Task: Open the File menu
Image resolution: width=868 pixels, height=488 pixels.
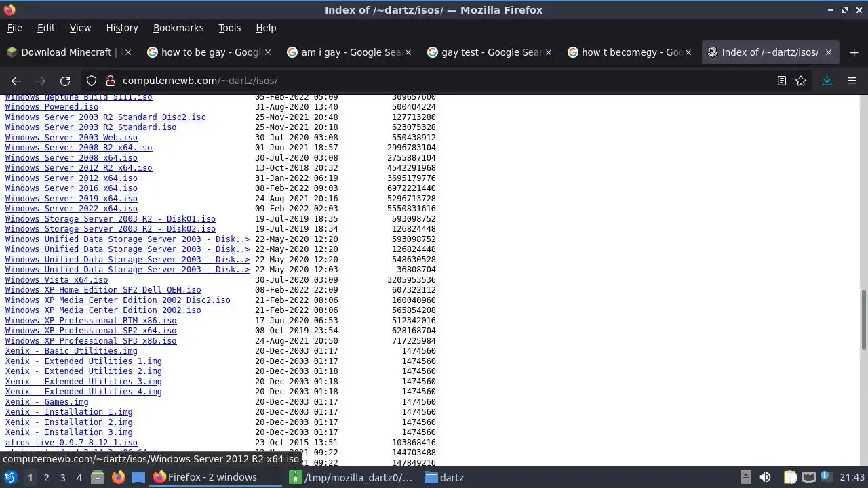Action: [14, 28]
